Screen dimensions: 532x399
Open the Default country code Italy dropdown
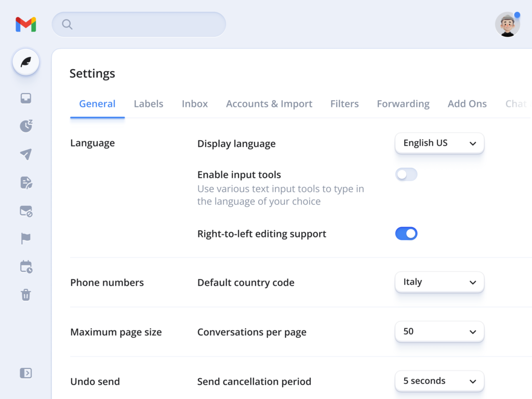click(440, 282)
